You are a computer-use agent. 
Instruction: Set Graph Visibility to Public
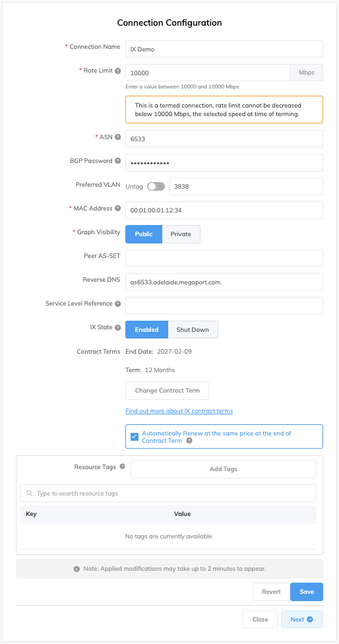(144, 234)
